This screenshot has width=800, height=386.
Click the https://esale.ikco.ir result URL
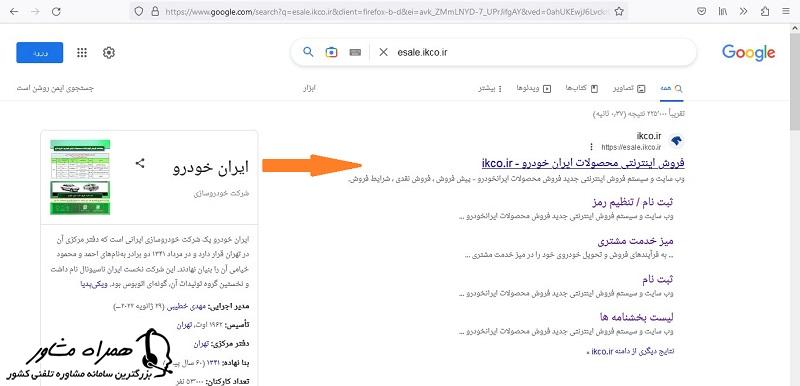click(x=631, y=147)
